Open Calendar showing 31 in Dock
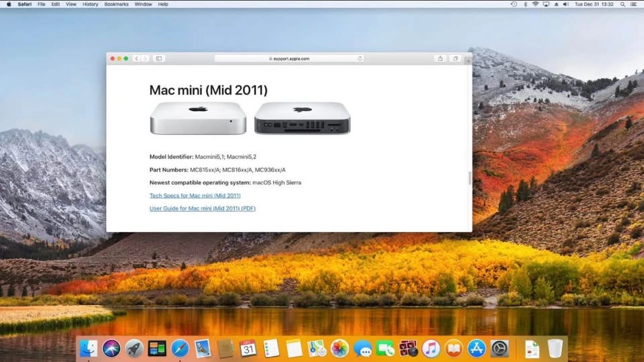Image resolution: width=644 pixels, height=362 pixels. [x=248, y=349]
